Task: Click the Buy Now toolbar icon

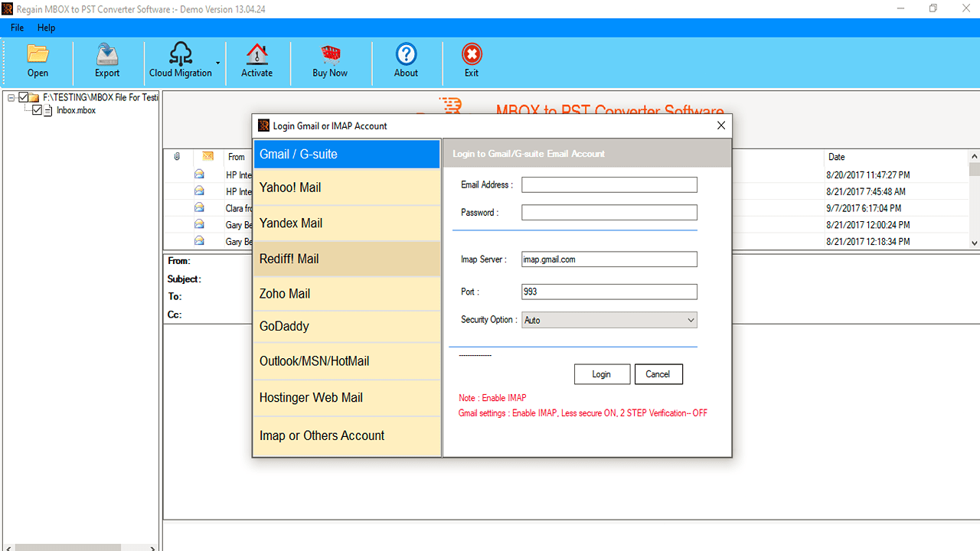Action: point(329,60)
